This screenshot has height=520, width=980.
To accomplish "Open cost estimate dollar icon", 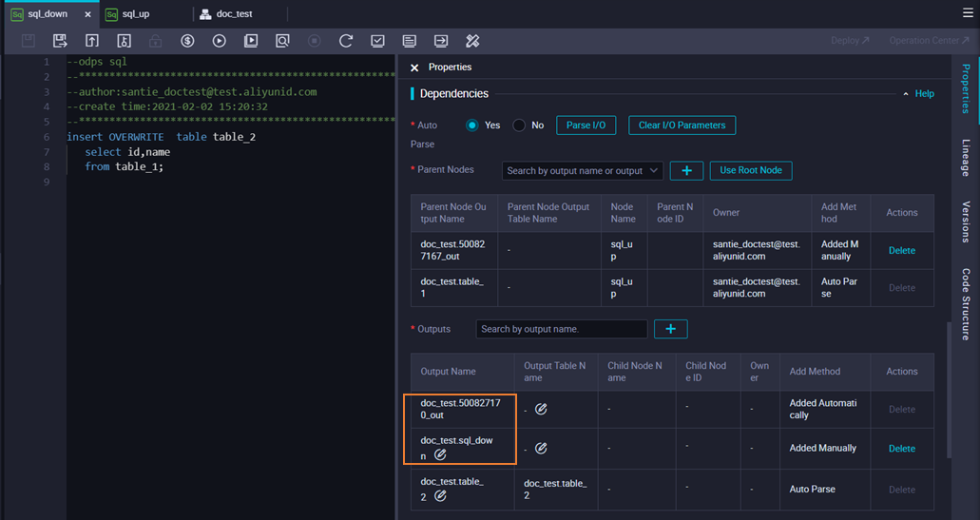I will pos(187,41).
